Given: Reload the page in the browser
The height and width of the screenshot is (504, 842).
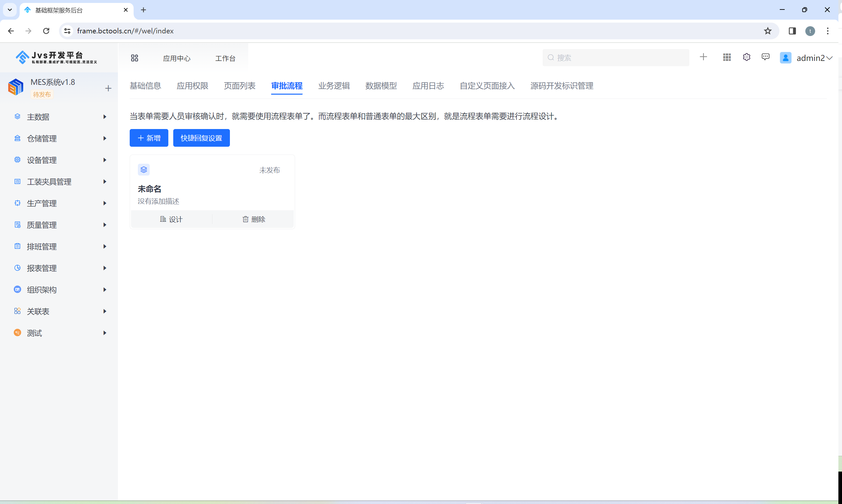Looking at the screenshot, I should pos(46,31).
